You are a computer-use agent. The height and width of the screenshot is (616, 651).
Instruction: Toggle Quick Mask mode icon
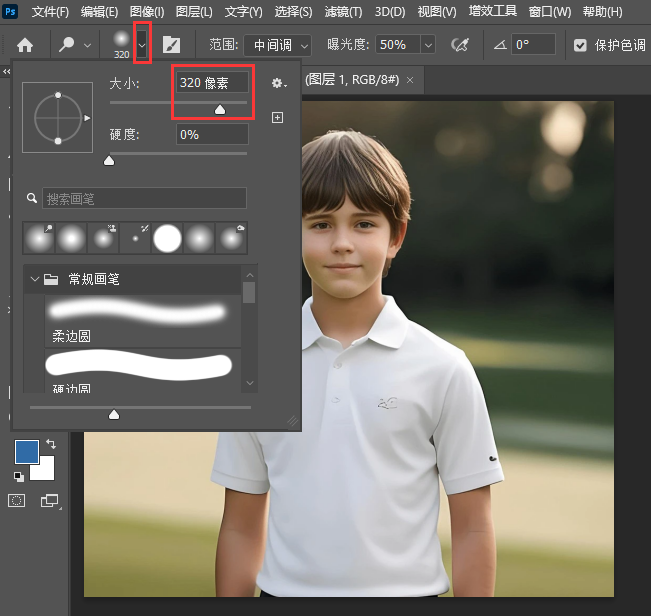pyautogui.click(x=17, y=500)
